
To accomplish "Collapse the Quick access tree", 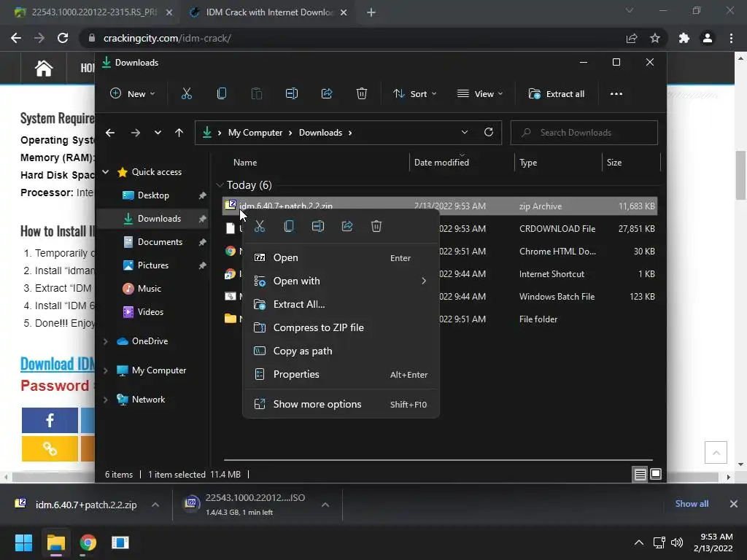I will (x=106, y=172).
